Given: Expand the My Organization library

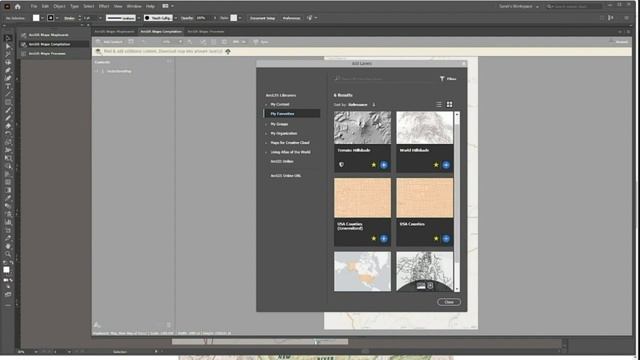Looking at the screenshot, I should [x=267, y=133].
